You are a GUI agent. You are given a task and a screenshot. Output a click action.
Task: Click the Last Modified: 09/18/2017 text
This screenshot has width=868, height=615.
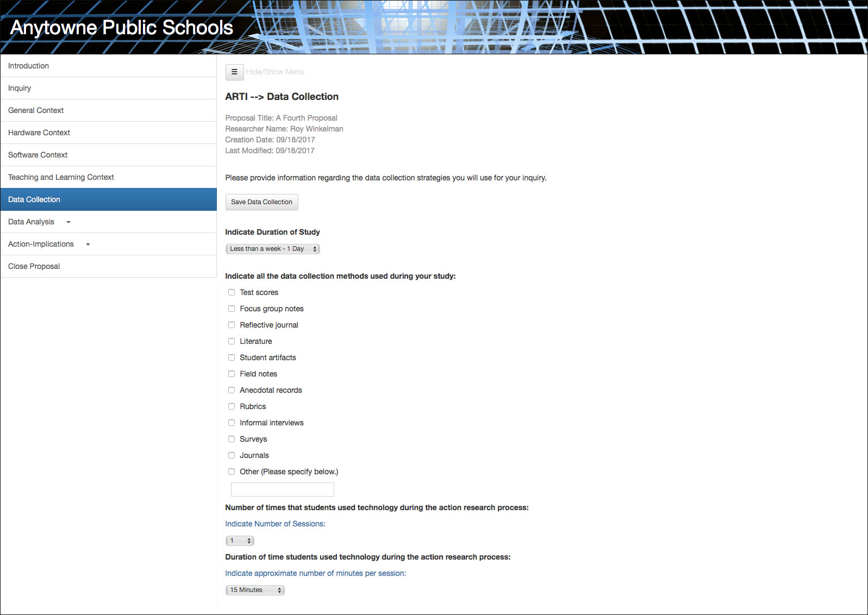270,150
